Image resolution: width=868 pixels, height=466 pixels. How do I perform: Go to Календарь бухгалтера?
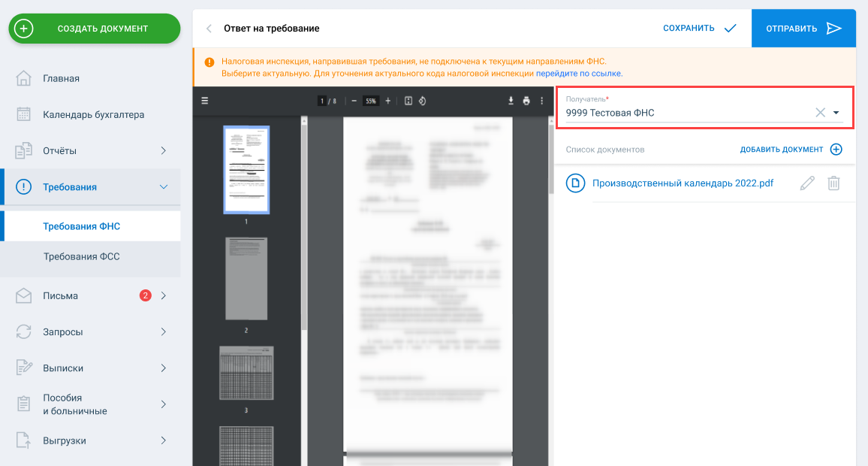(x=93, y=115)
